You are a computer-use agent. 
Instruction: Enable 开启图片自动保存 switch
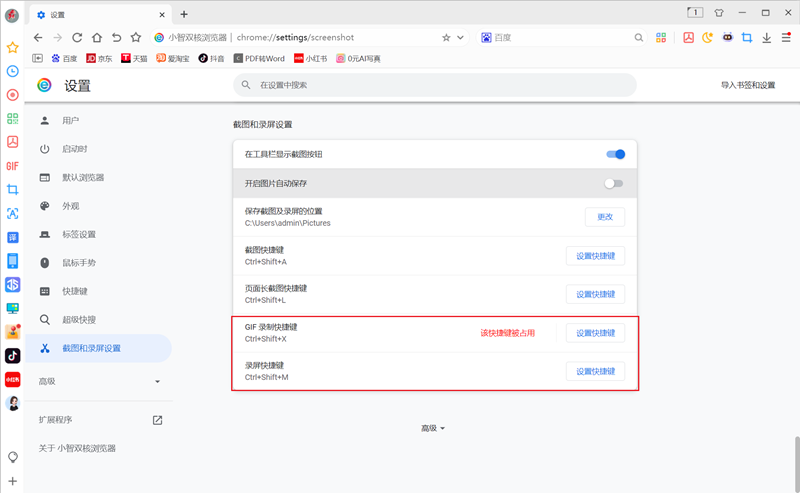(x=614, y=183)
